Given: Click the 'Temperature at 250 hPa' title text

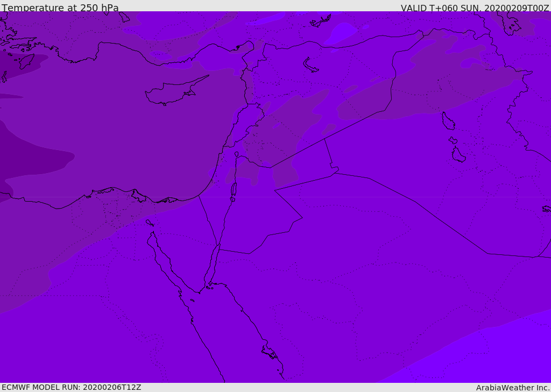Looking at the screenshot, I should pos(60,8).
